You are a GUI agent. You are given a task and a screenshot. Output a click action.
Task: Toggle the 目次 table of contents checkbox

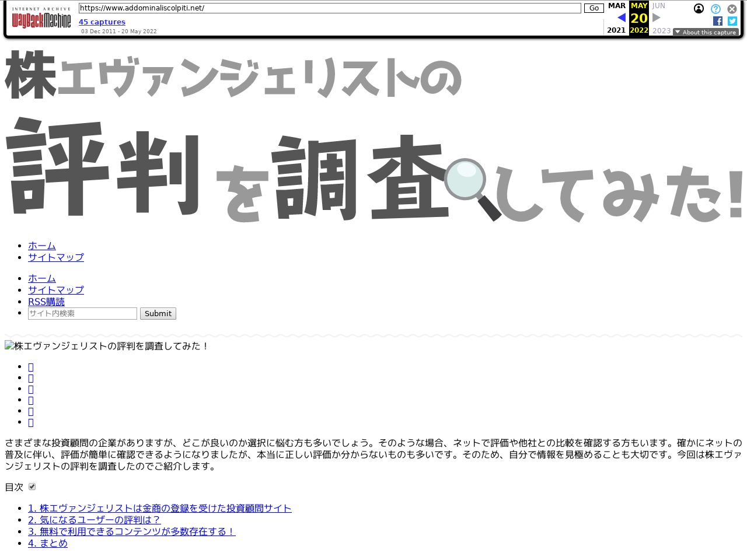tap(32, 487)
